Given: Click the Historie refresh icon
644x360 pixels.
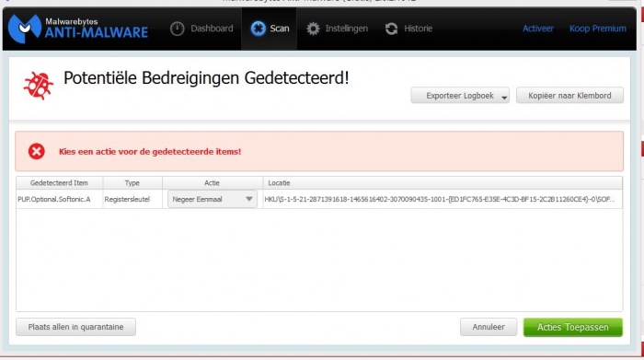Looking at the screenshot, I should coord(391,29).
